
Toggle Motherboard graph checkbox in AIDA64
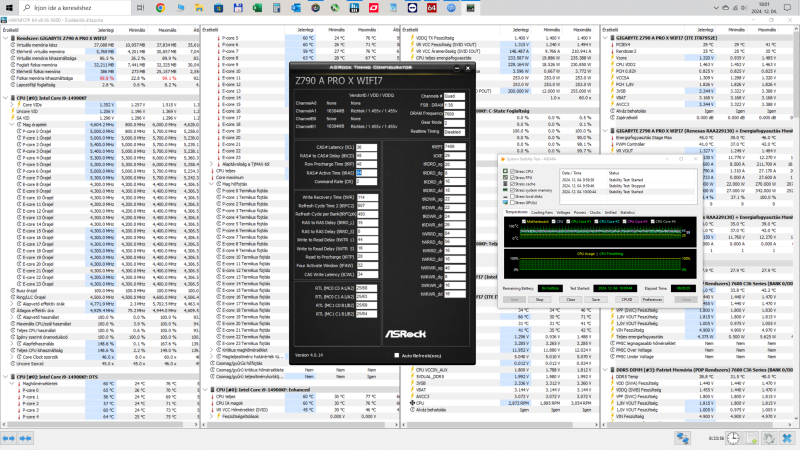(x=524, y=221)
